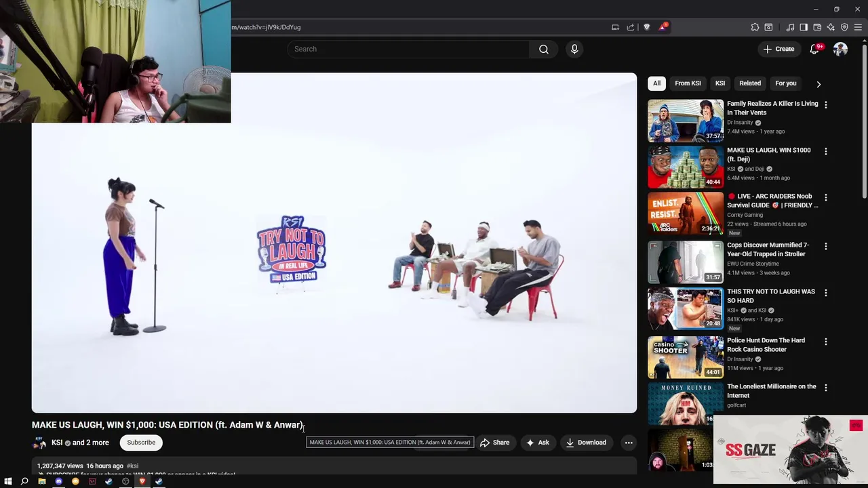Open options for THIS TRY NOT TO LAUGH video
The image size is (868, 488).
(825, 293)
